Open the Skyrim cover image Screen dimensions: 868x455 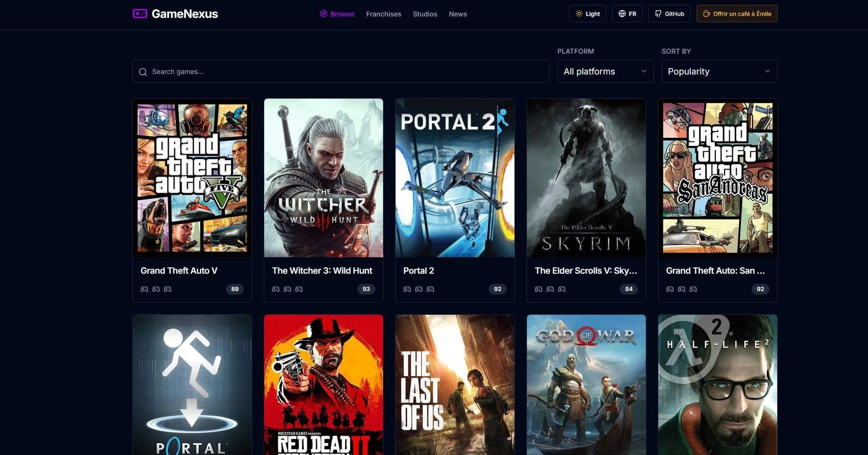[x=586, y=178]
